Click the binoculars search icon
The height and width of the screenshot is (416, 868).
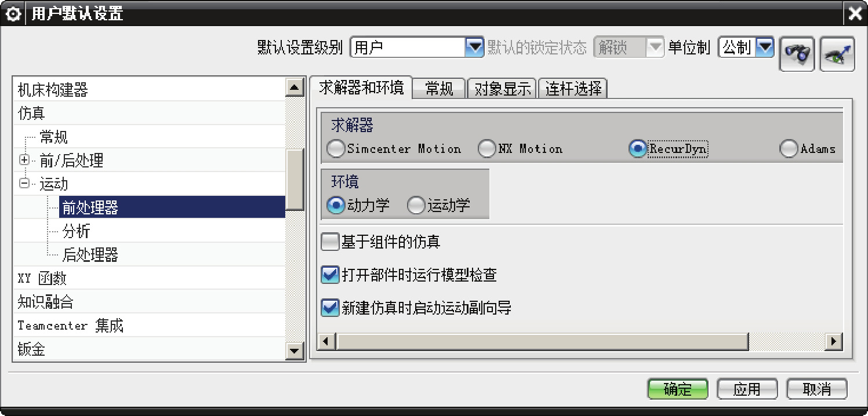pos(797,53)
